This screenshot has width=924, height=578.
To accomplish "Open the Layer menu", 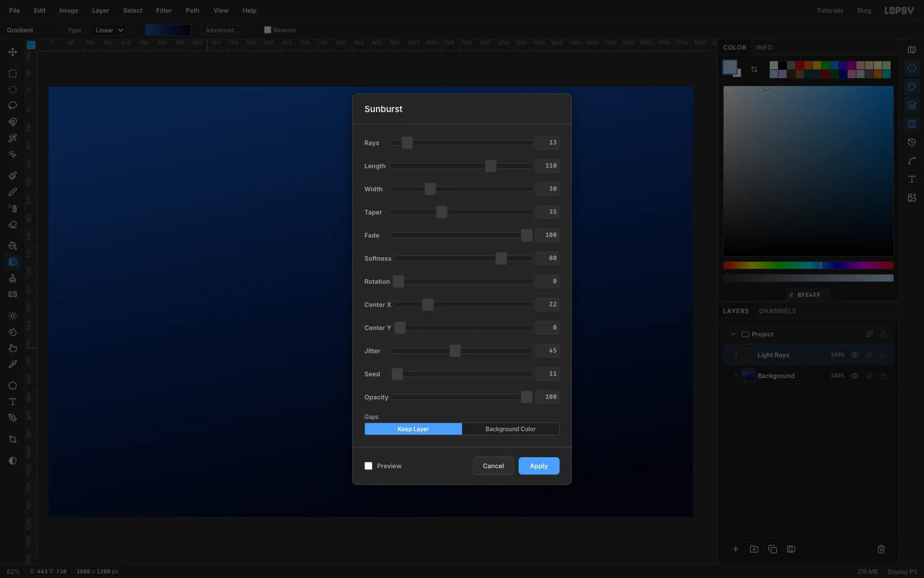I will 100,10.
